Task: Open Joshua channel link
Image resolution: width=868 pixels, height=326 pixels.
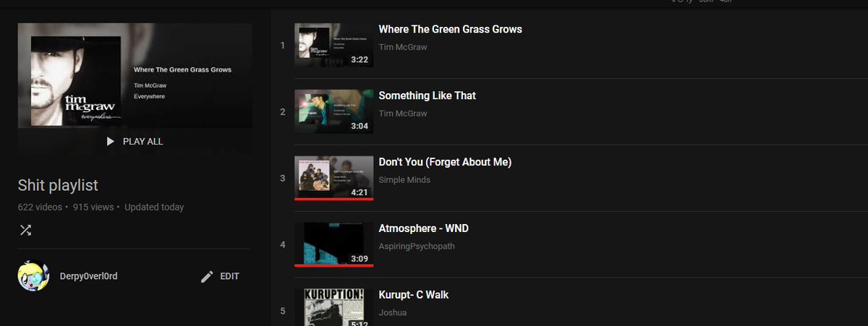Action: pos(393,313)
